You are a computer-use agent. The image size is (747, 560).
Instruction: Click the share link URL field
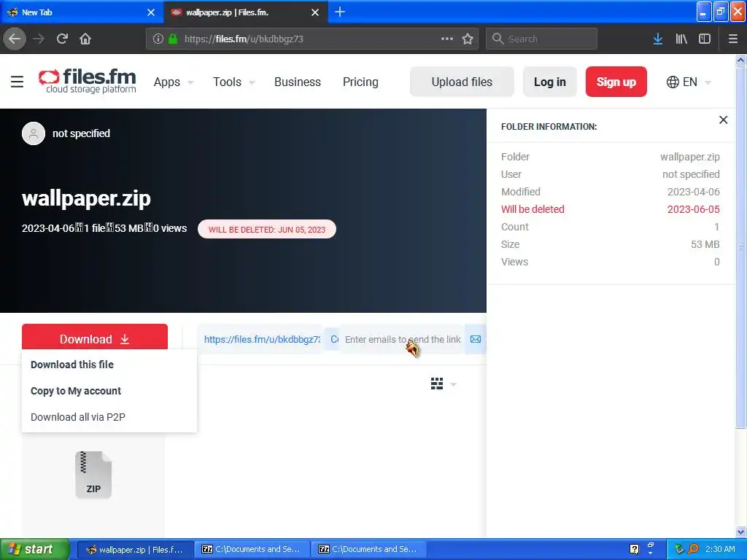coord(262,339)
